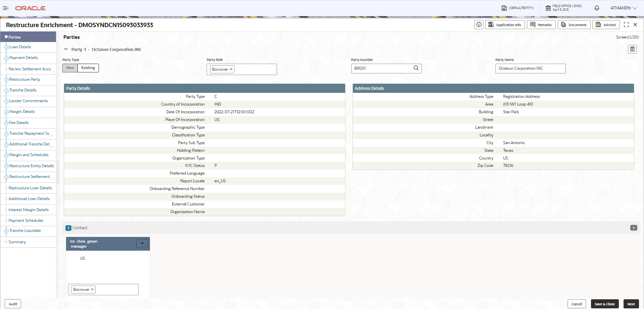Viewport: 644px width, 309px height.
Task: Click the Registration Address value
Action: 521,97
